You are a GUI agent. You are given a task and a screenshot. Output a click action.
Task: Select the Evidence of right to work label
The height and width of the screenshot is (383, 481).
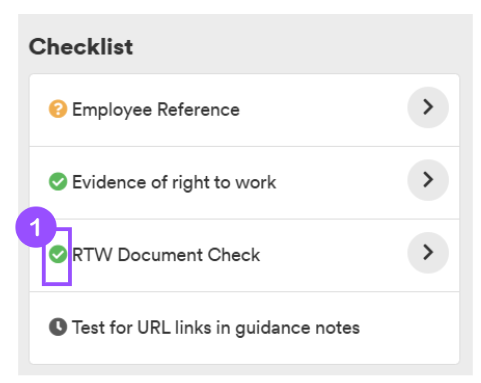[x=174, y=182]
